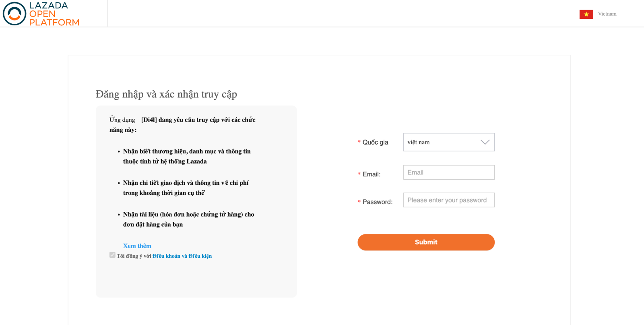
Task: Toggle the 'Tôi đồng ý với' agreement checkbox
Action: (x=112, y=255)
